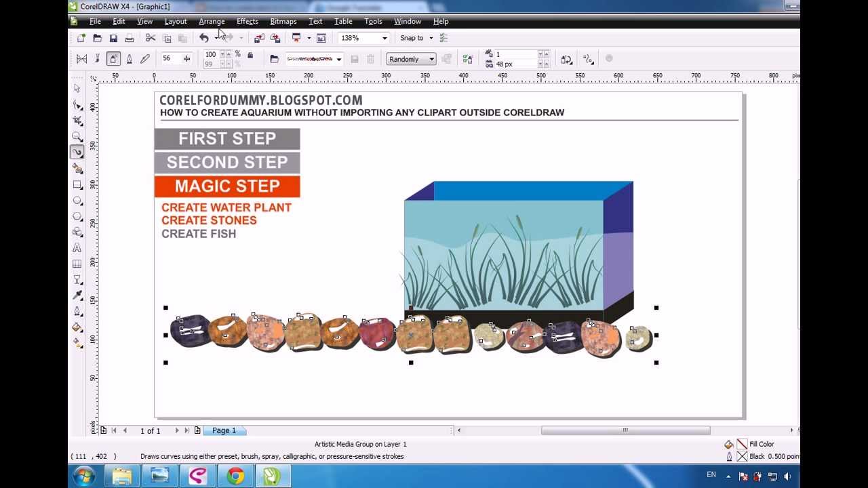This screenshot has width=868, height=488.
Task: Select the Shape edit tool
Action: tap(77, 105)
